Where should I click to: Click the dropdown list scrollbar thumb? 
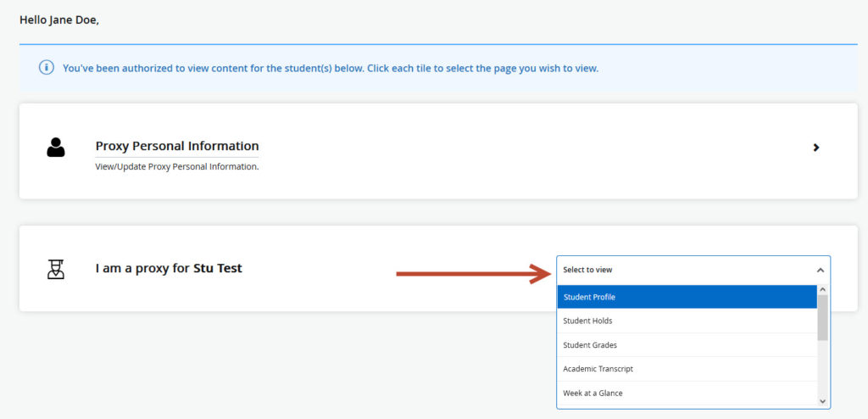tap(822, 317)
